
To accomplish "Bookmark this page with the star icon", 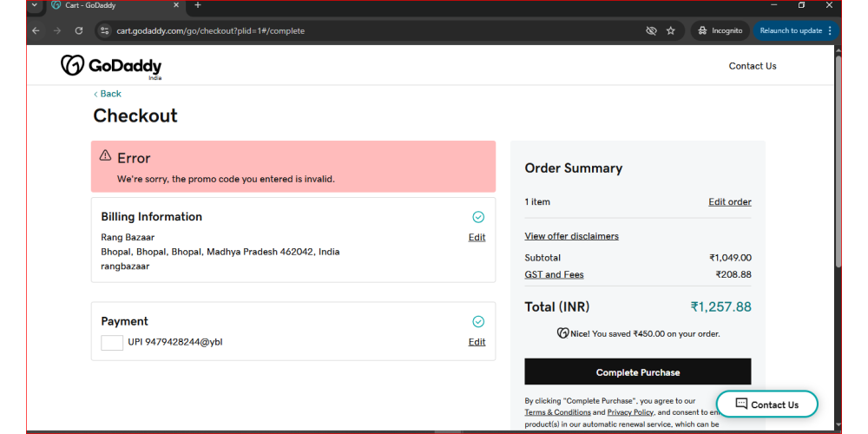I will [671, 30].
